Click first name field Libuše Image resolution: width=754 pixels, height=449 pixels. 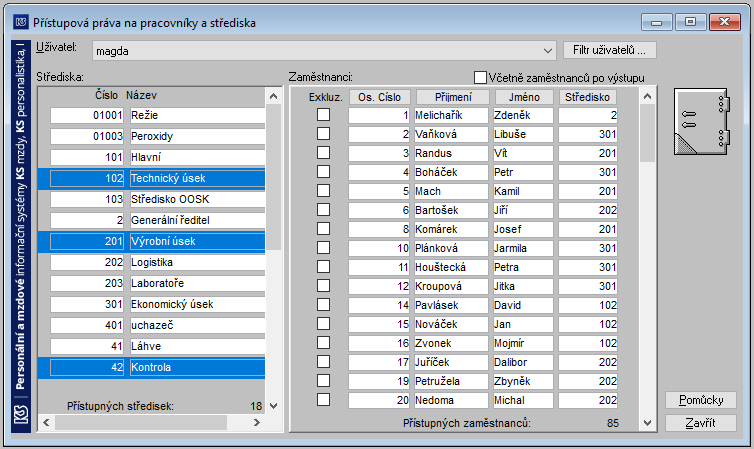[x=523, y=134]
